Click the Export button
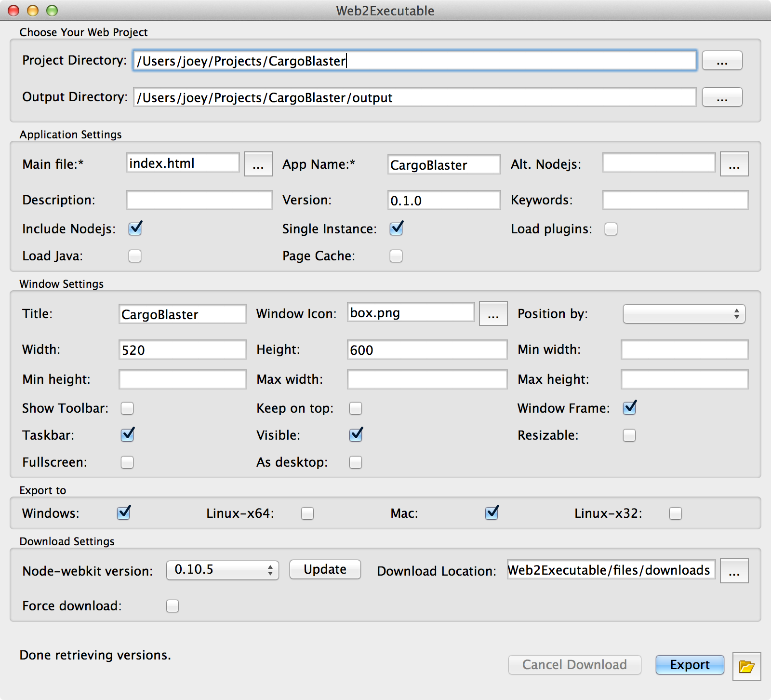 (690, 665)
